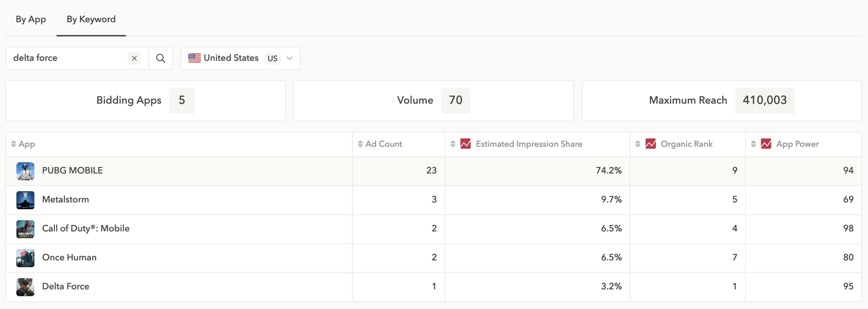Select the By Keyword tab
Image resolution: width=868 pixels, height=309 pixels.
(x=91, y=19)
